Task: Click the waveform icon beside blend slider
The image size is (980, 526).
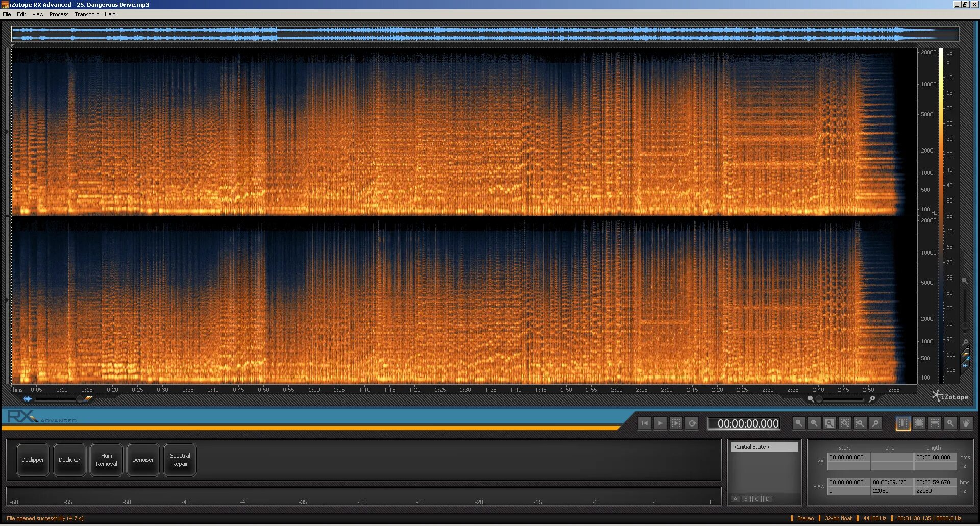Action: click(28, 399)
